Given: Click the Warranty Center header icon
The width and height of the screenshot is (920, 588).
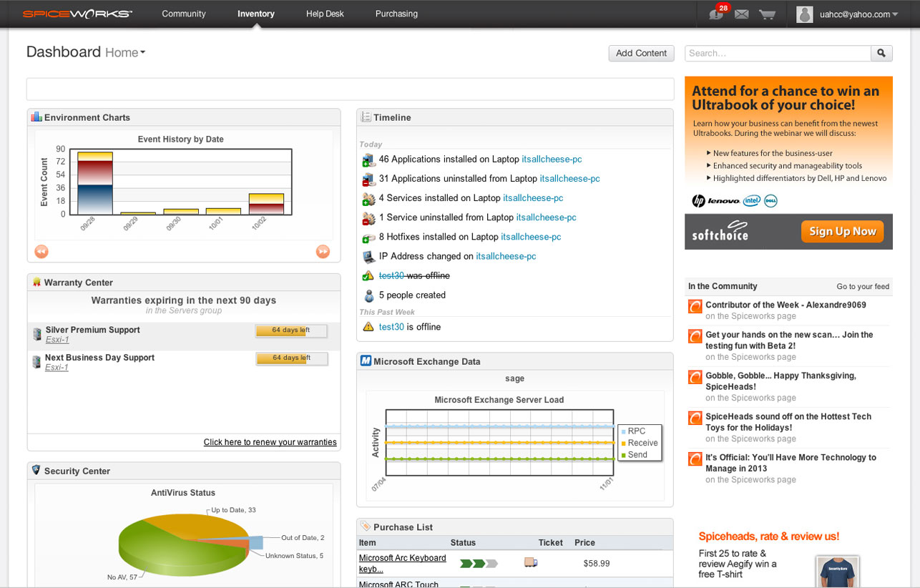Looking at the screenshot, I should pos(36,282).
